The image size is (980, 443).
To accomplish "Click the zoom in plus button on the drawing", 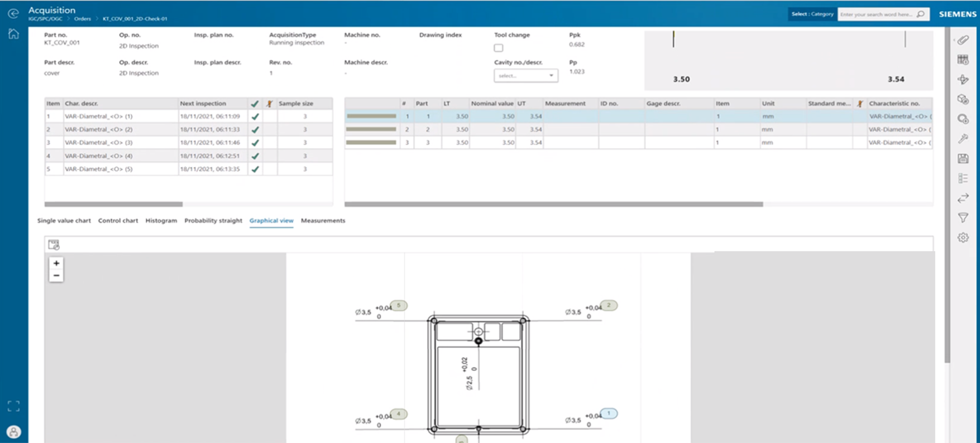I will (56, 263).
